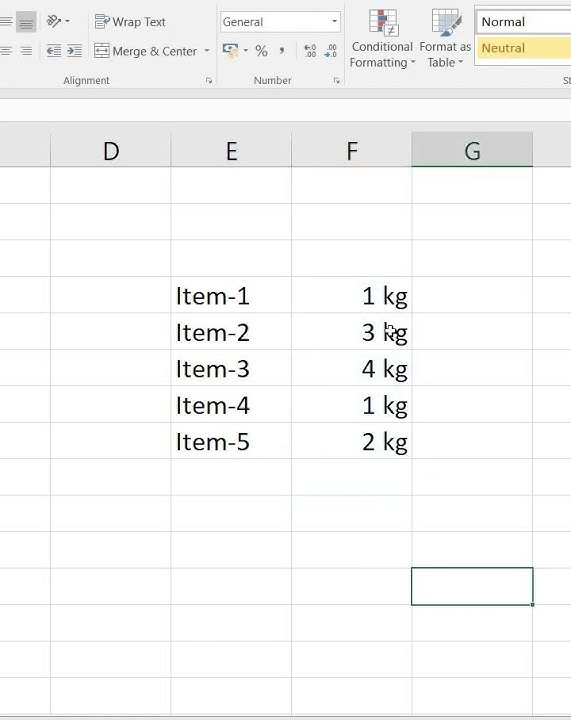This screenshot has width=571, height=720.
Task: Select the column F header
Action: [x=352, y=150]
